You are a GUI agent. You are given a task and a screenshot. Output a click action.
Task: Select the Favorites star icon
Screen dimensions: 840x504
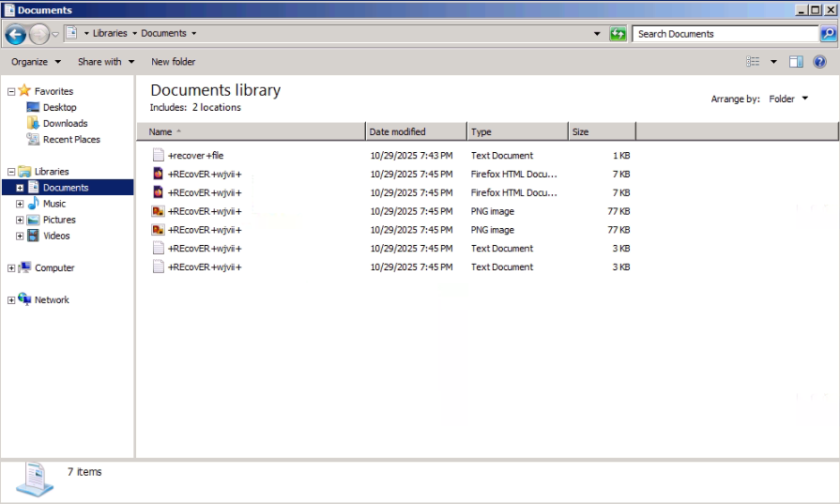(24, 90)
